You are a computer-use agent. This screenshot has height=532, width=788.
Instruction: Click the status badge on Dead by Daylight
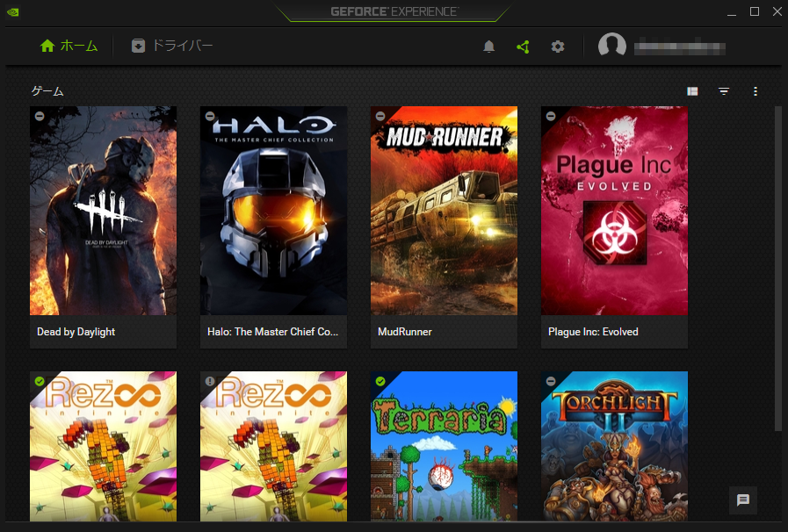point(40,116)
